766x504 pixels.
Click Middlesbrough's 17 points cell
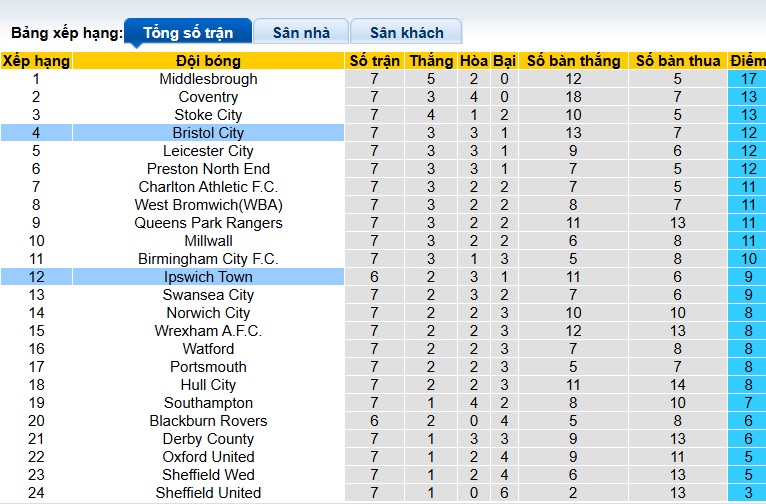coord(748,79)
